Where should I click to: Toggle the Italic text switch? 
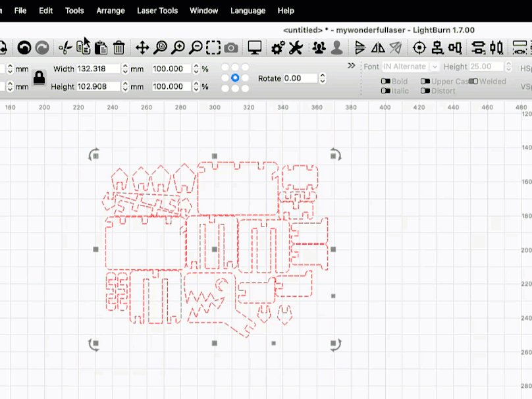click(x=386, y=91)
